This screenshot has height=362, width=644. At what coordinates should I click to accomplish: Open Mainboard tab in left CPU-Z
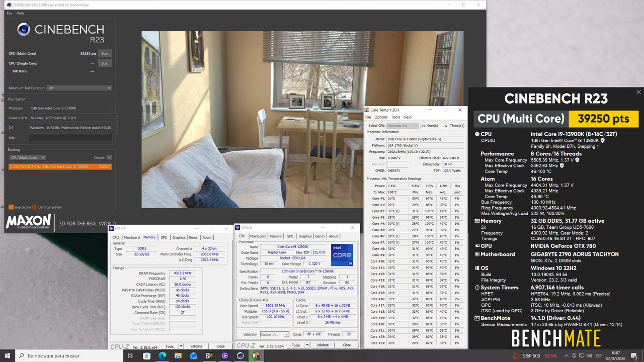[x=132, y=237]
